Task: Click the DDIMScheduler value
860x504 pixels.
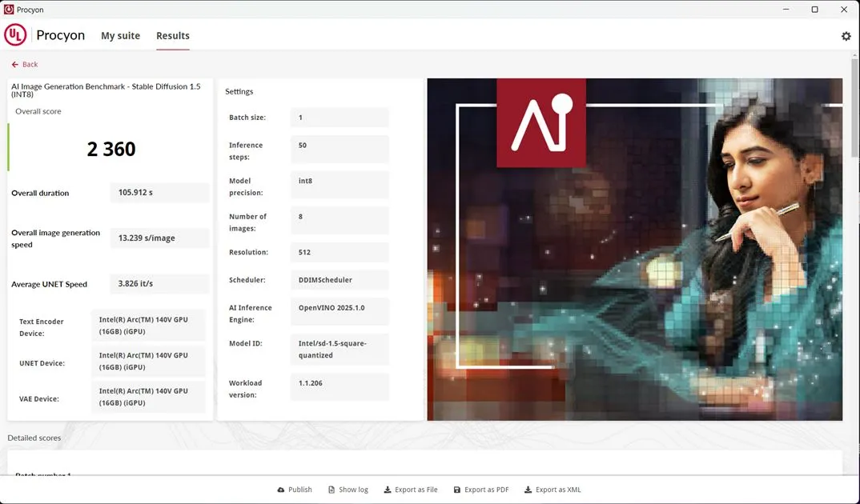Action: [340, 280]
